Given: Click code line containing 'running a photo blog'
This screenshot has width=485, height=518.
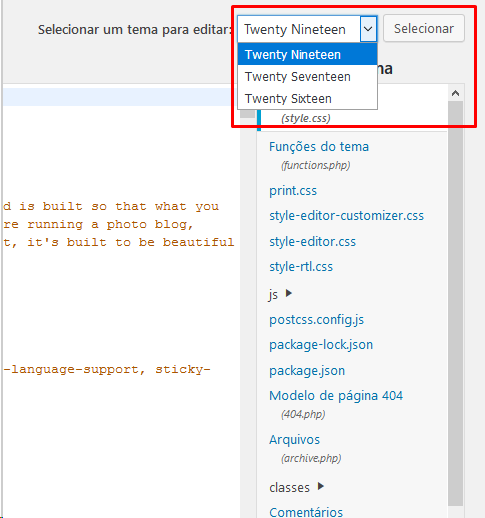Looking at the screenshot, I should pyautogui.click(x=98, y=224).
